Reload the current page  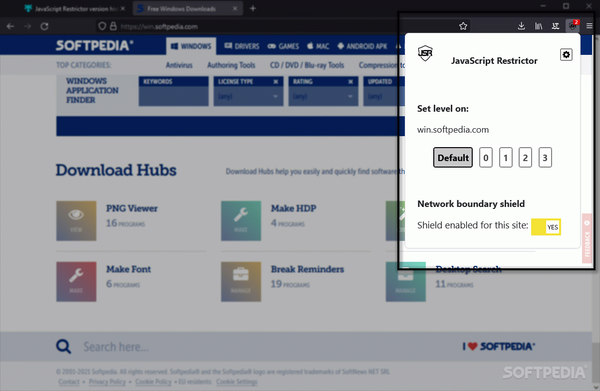pyautogui.click(x=44, y=26)
